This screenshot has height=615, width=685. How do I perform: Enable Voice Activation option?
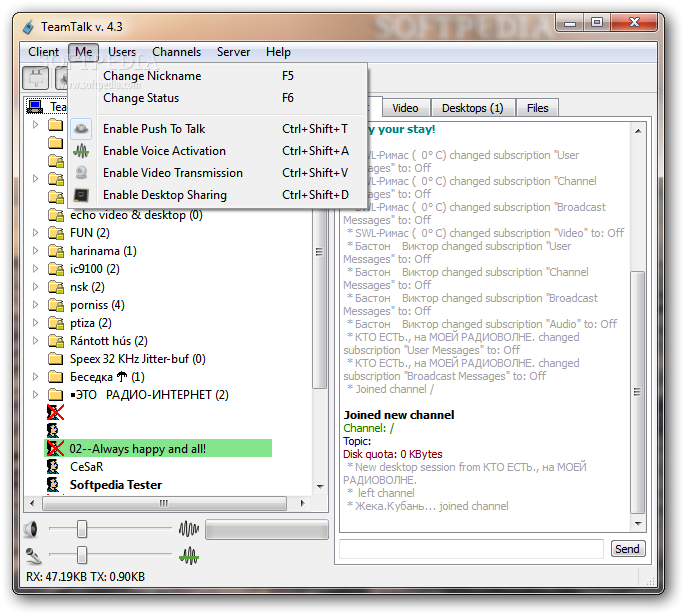pos(164,151)
